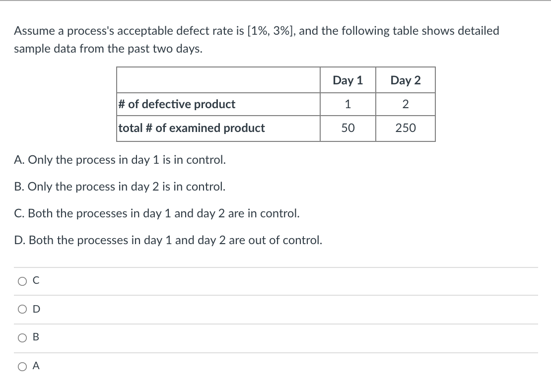Click the answer label D
The image size is (551, 392).
35,309
